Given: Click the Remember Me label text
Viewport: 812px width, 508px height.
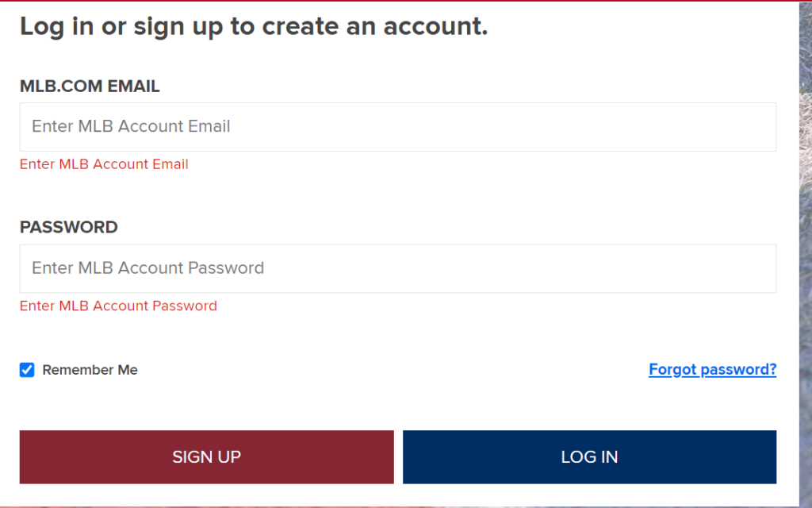Looking at the screenshot, I should click(x=90, y=370).
